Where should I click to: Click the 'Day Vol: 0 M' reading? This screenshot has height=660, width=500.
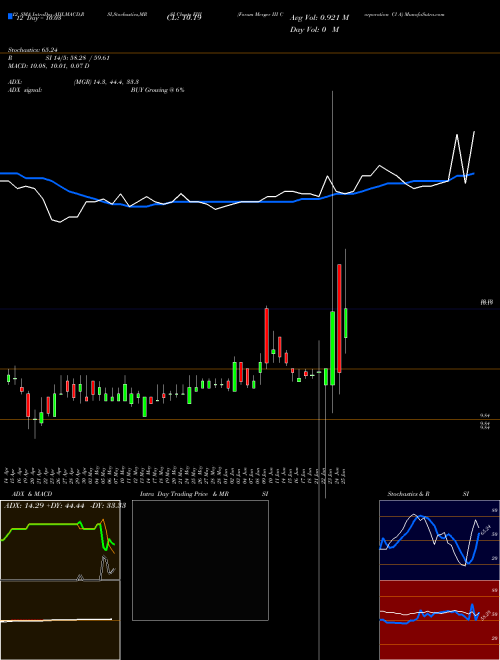click(x=314, y=29)
